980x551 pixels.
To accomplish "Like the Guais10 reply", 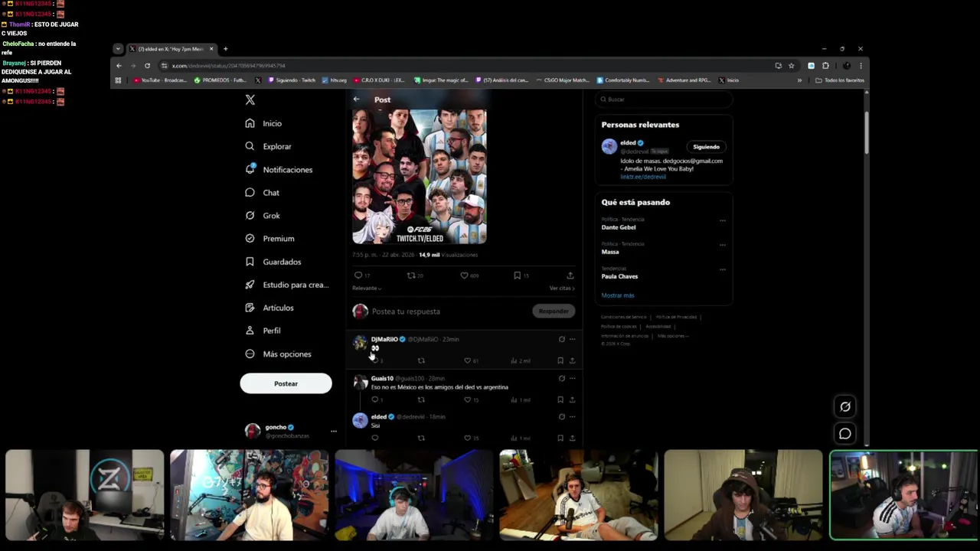I will (467, 399).
